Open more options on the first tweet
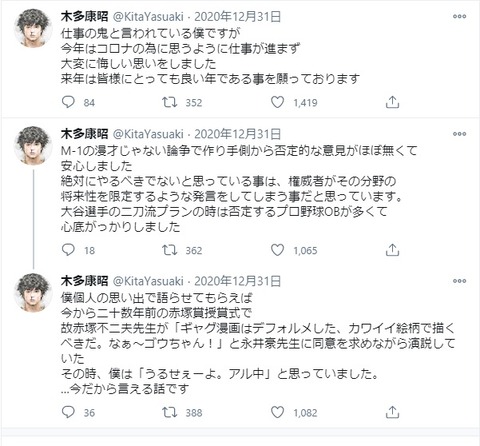The height and width of the screenshot is (446, 480). [459, 16]
